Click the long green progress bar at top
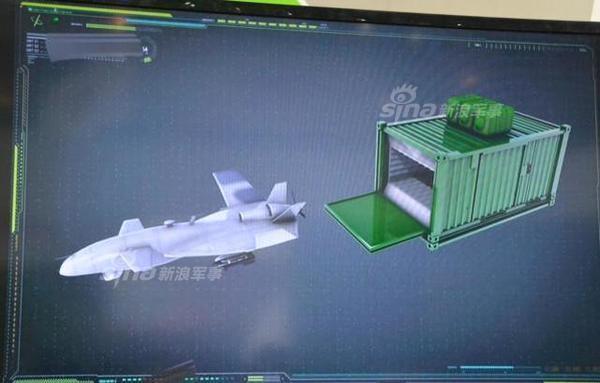600x383 pixels. coord(96,10)
